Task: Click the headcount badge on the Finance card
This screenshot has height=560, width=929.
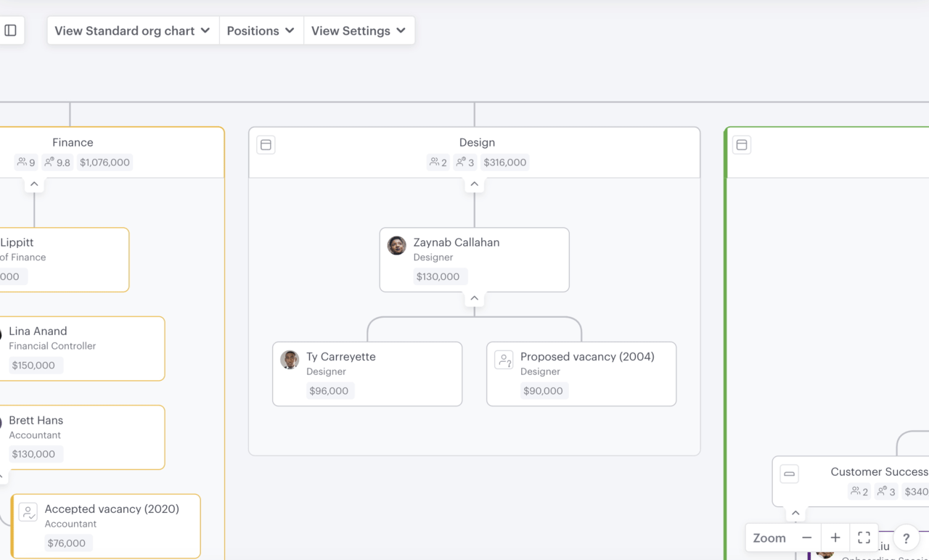Action: pos(25,162)
